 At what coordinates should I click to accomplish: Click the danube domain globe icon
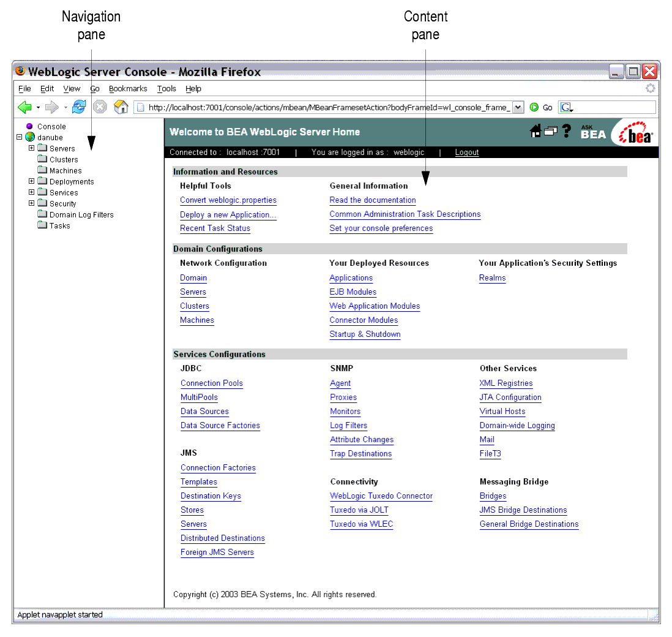(x=30, y=137)
